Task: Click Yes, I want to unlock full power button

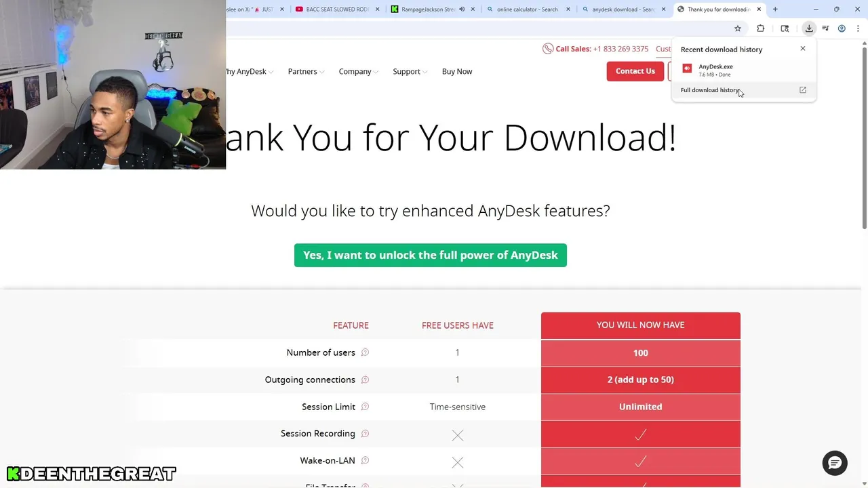Action: pyautogui.click(x=431, y=256)
